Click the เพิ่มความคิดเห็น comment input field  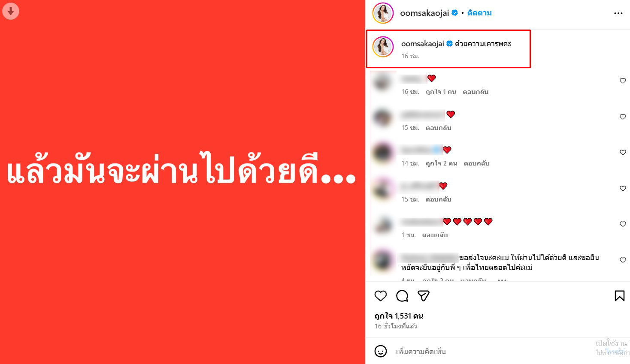pyautogui.click(x=494, y=351)
